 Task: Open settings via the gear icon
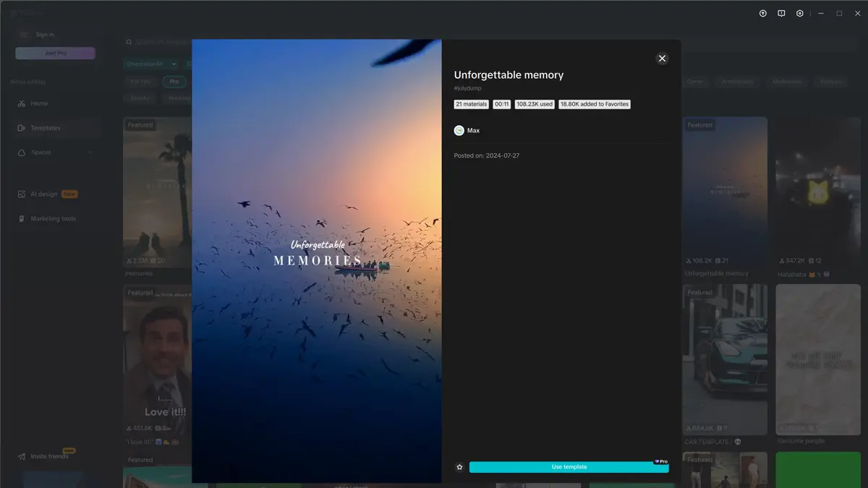[x=800, y=12]
